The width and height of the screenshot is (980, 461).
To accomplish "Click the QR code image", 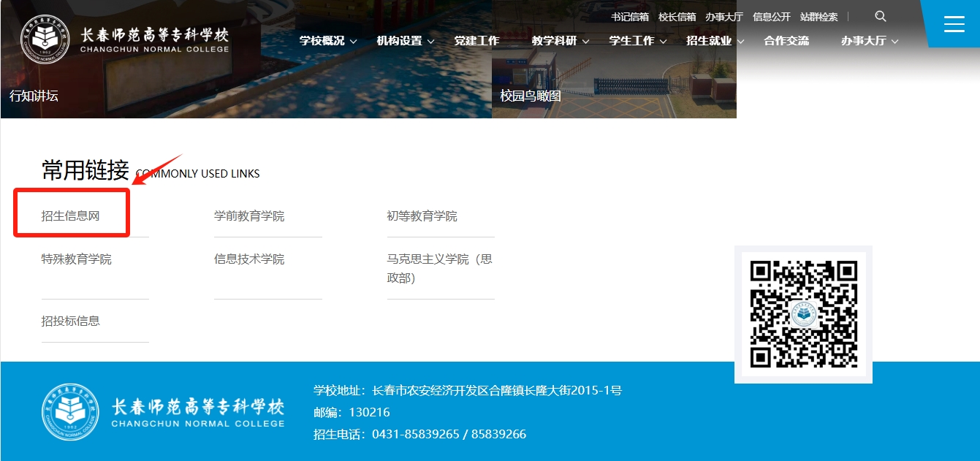I will [803, 314].
